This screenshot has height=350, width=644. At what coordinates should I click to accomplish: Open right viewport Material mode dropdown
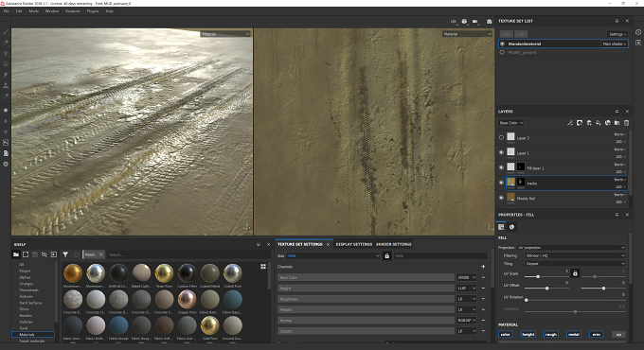click(468, 34)
